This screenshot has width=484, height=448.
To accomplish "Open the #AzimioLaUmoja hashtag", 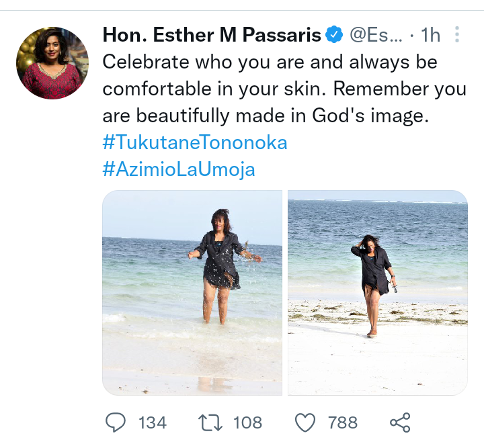I will click(179, 169).
